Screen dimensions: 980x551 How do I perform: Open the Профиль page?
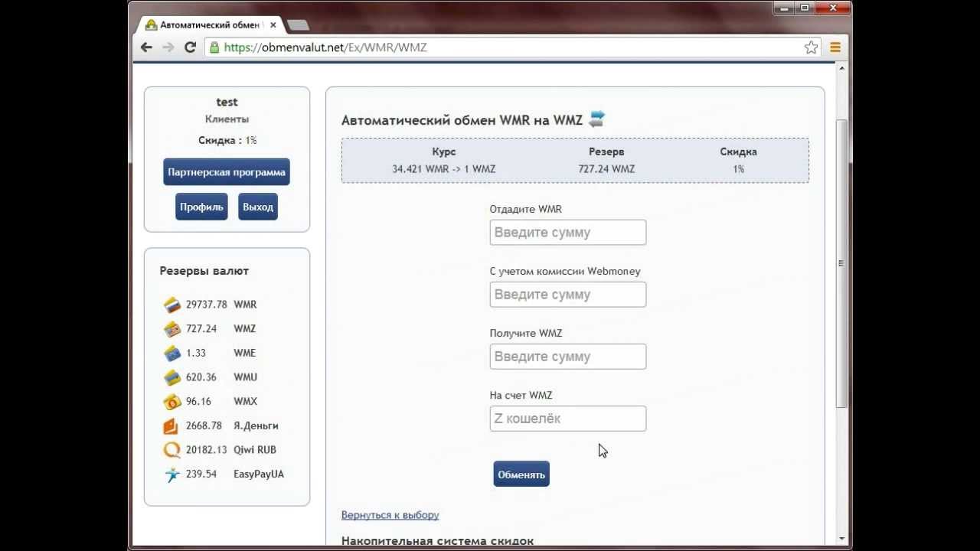coord(201,207)
